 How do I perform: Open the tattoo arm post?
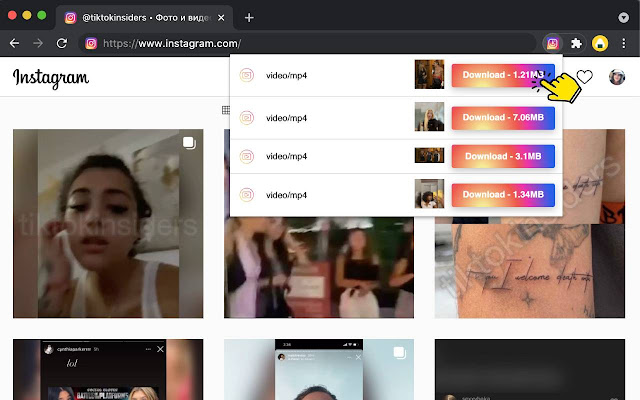(530, 267)
